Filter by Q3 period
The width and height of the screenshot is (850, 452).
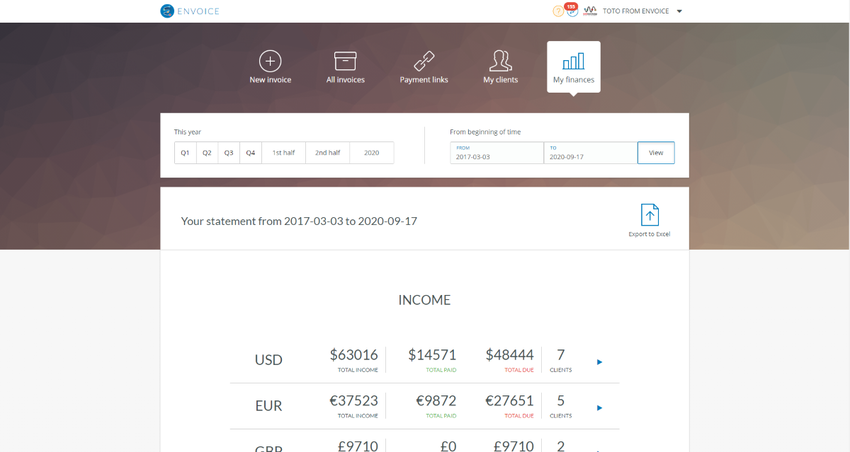pyautogui.click(x=229, y=153)
